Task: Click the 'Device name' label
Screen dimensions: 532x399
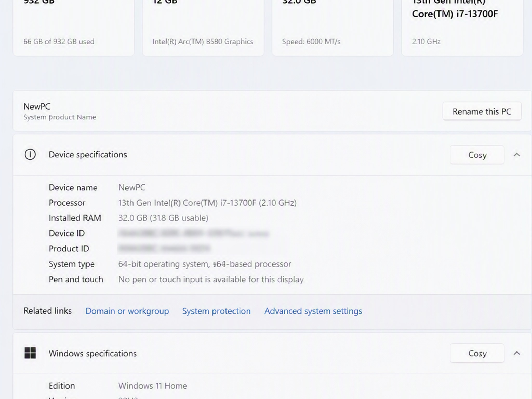Action: click(x=73, y=188)
